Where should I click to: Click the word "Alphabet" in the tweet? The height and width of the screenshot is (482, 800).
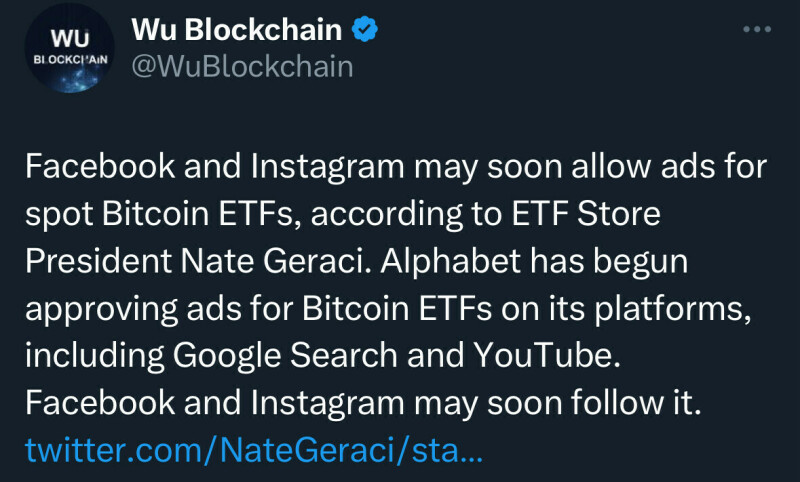pyautogui.click(x=434, y=261)
